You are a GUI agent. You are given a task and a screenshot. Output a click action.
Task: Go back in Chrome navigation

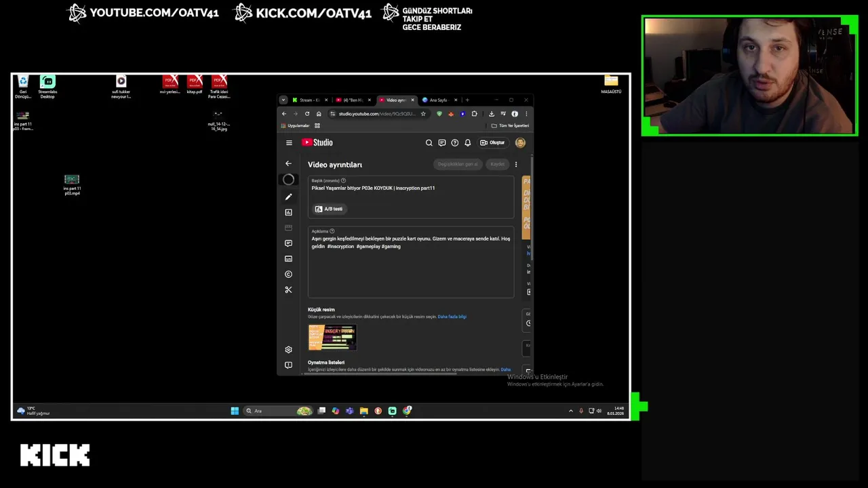tap(284, 114)
